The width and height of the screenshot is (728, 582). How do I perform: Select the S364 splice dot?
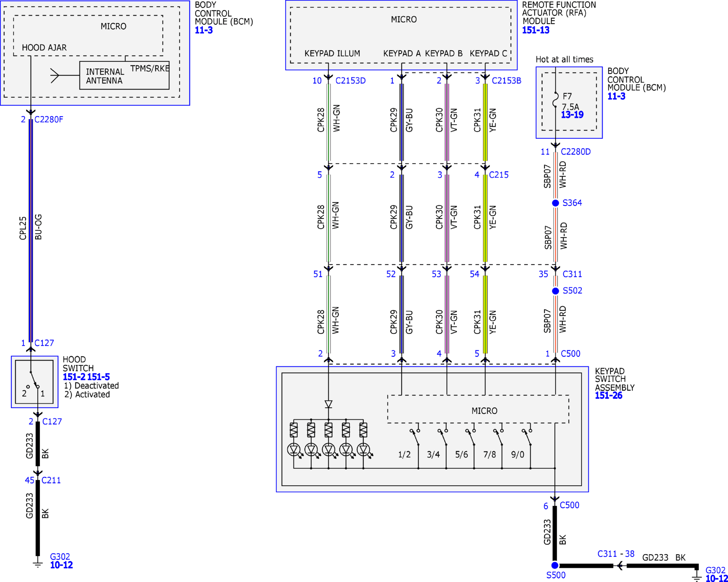click(555, 203)
